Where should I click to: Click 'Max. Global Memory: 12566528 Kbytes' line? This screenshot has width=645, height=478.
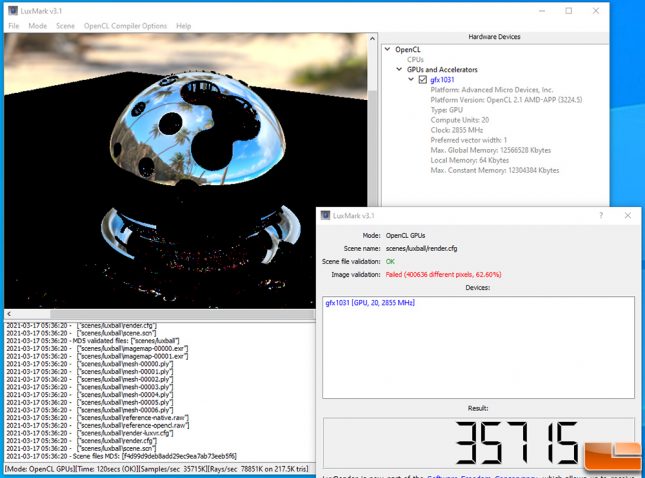click(490, 150)
